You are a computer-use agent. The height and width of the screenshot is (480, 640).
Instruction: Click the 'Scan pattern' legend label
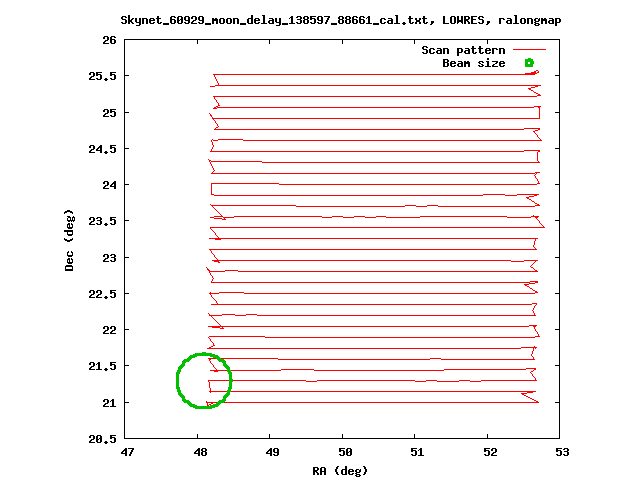pos(463,50)
